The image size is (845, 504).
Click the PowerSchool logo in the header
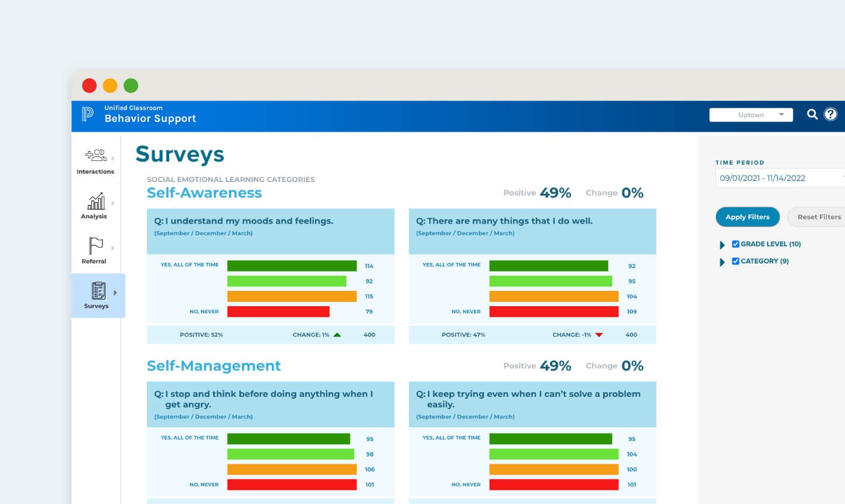tap(88, 114)
